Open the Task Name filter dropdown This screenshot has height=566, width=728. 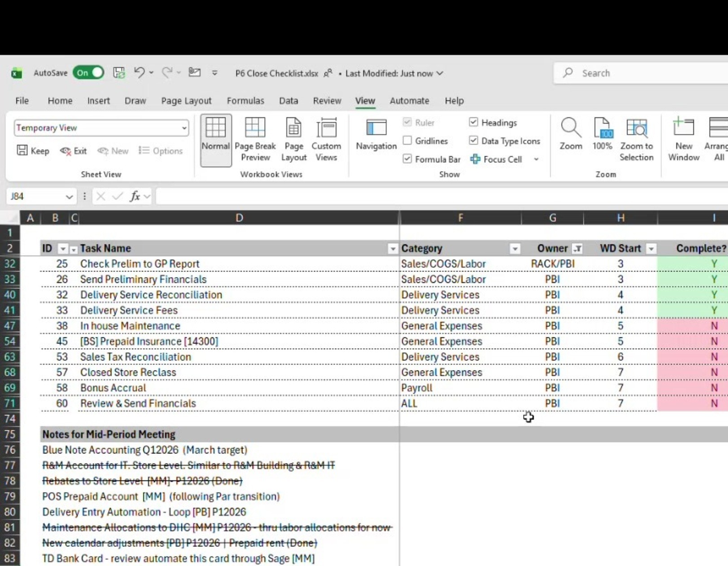(393, 249)
